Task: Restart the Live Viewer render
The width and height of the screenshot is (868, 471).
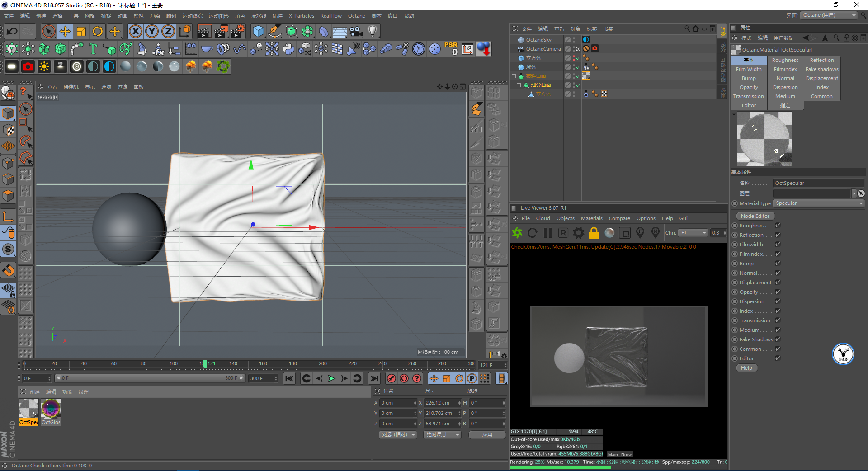Action: pyautogui.click(x=533, y=233)
